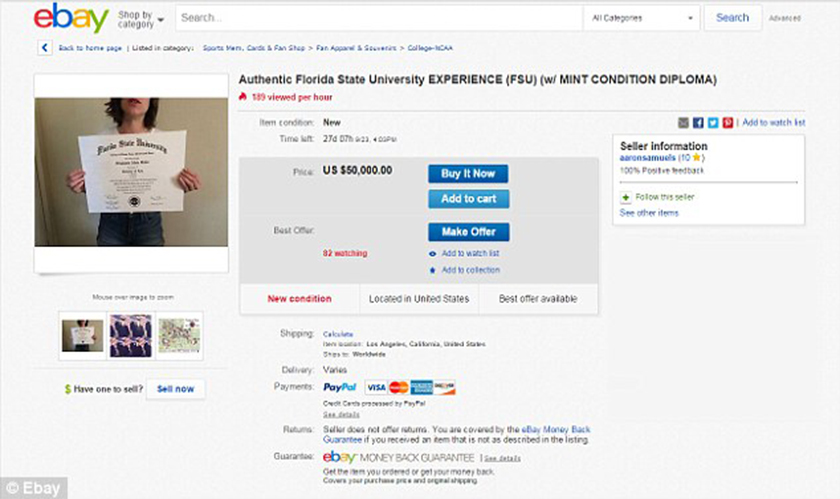Click the Make Offer button
Image resolution: width=840 pixels, height=499 pixels.
pyautogui.click(x=469, y=232)
